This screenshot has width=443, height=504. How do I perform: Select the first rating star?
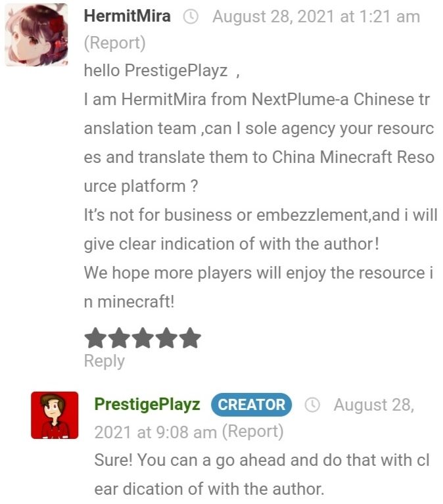click(x=95, y=338)
